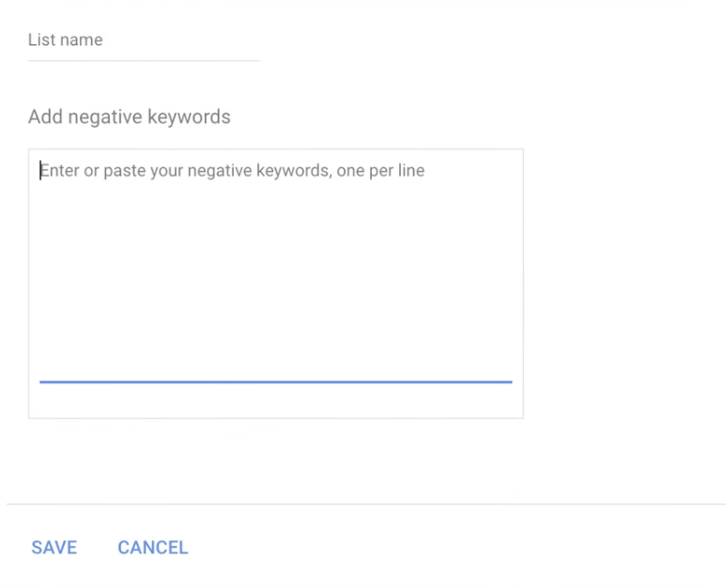The height and width of the screenshot is (588, 726).
Task: Click the 'Enter or paste your negative keywords' placeholder
Action: point(232,170)
